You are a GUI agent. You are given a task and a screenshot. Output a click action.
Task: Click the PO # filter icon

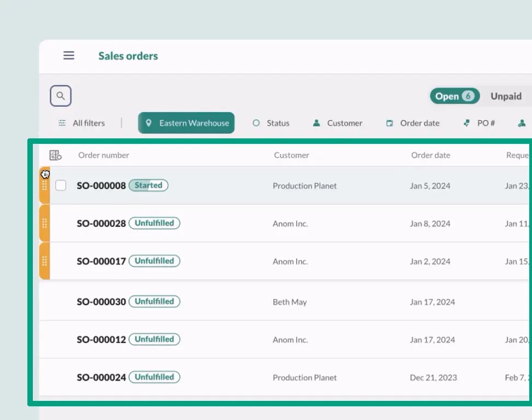[x=466, y=123]
